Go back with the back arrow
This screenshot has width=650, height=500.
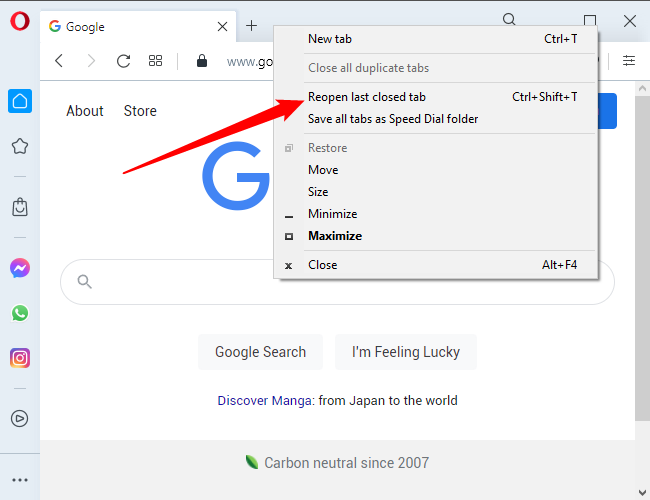tap(59, 61)
